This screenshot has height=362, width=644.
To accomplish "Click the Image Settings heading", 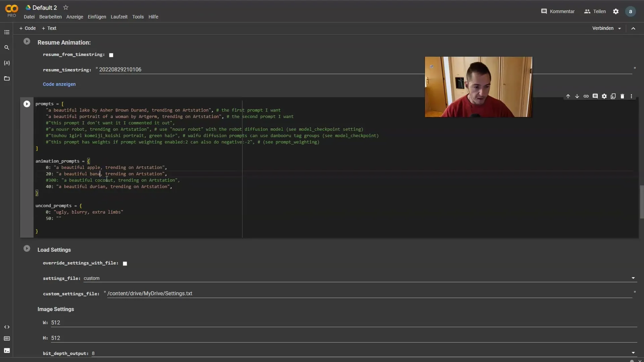I will tap(56, 309).
